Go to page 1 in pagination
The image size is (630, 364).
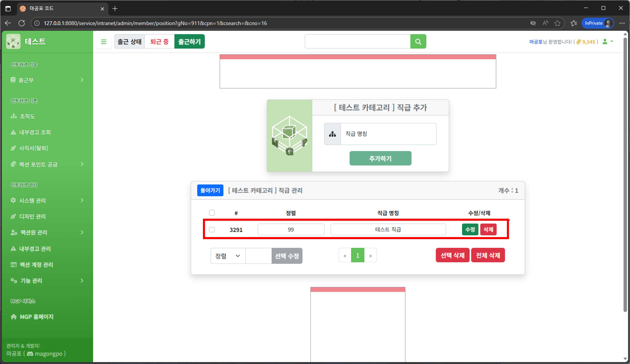358,255
